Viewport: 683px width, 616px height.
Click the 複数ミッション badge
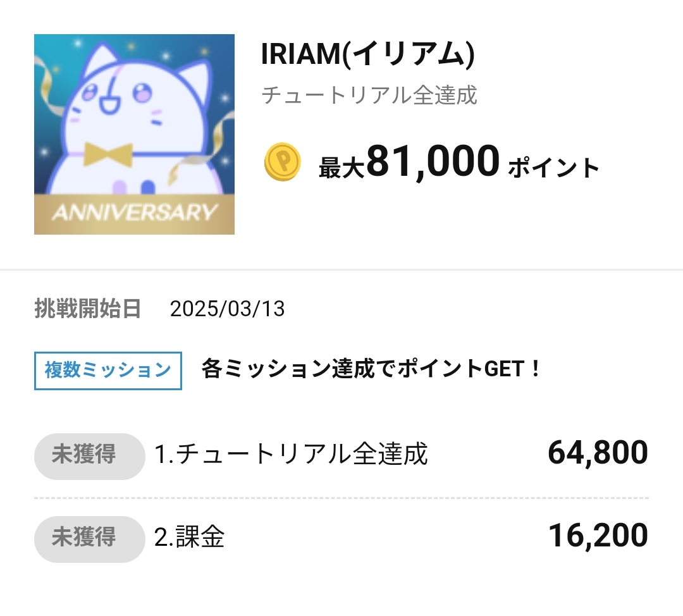click(x=108, y=371)
